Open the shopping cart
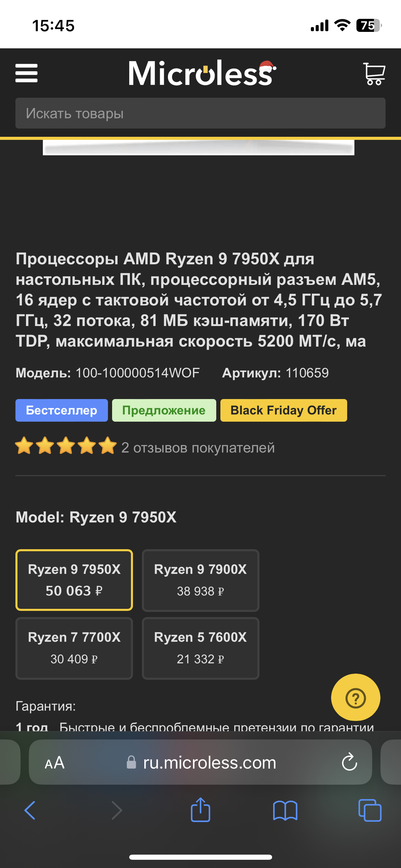This screenshot has width=401, height=868. point(374,73)
